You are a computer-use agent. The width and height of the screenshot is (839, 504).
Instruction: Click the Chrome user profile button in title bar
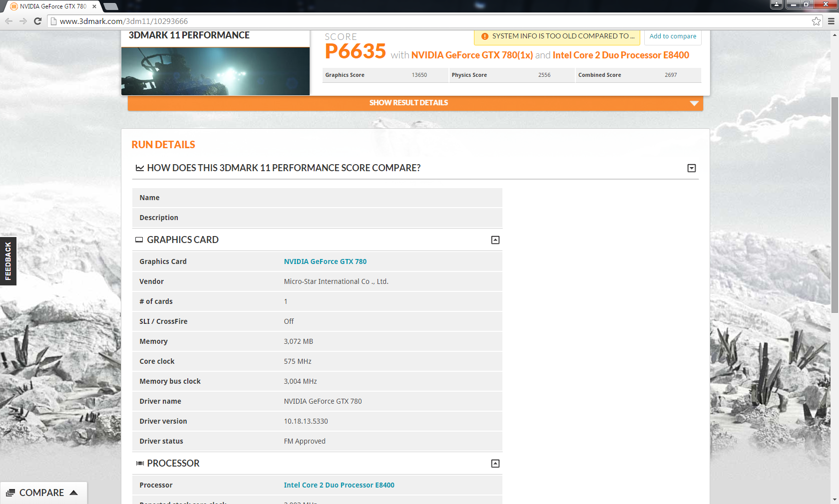pos(777,4)
